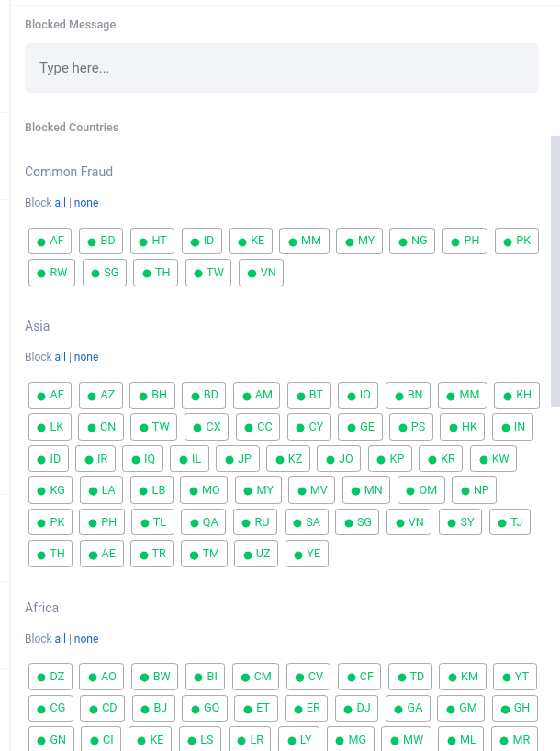Toggle VN in Common Fraud list
The height and width of the screenshot is (751, 560).
(x=261, y=273)
